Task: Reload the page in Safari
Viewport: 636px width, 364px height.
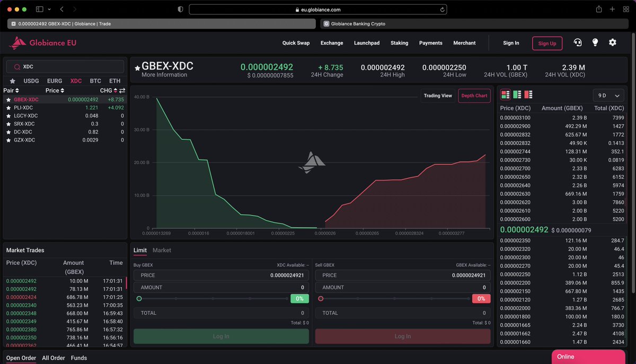Action: tap(442, 10)
